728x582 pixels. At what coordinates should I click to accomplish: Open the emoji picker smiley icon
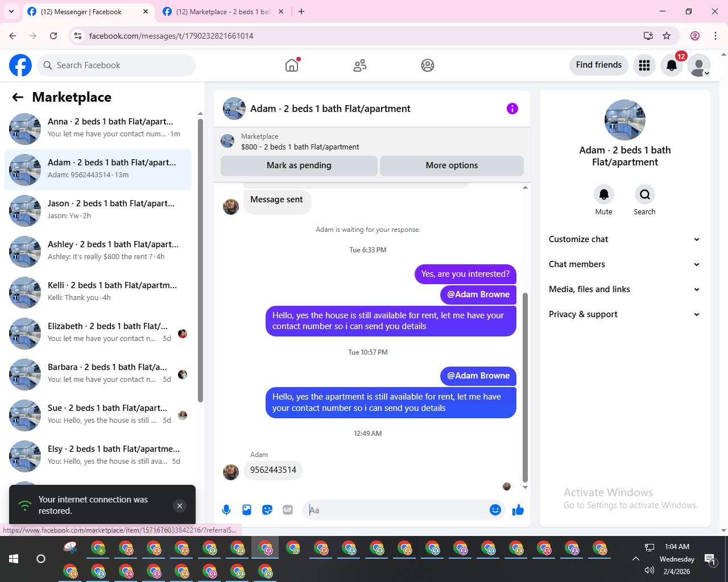[495, 510]
